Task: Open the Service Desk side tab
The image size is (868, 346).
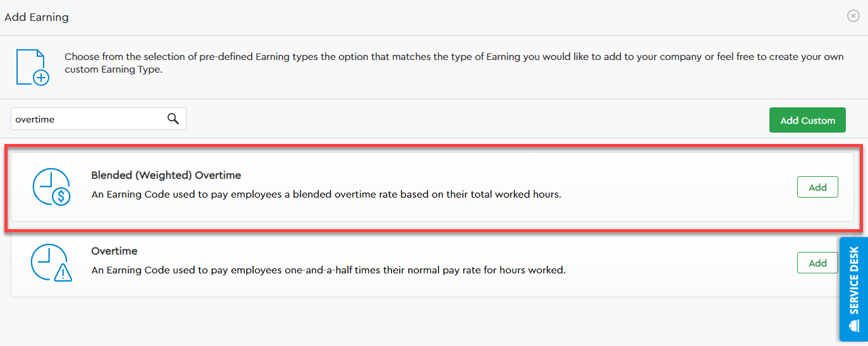Action: click(x=854, y=281)
